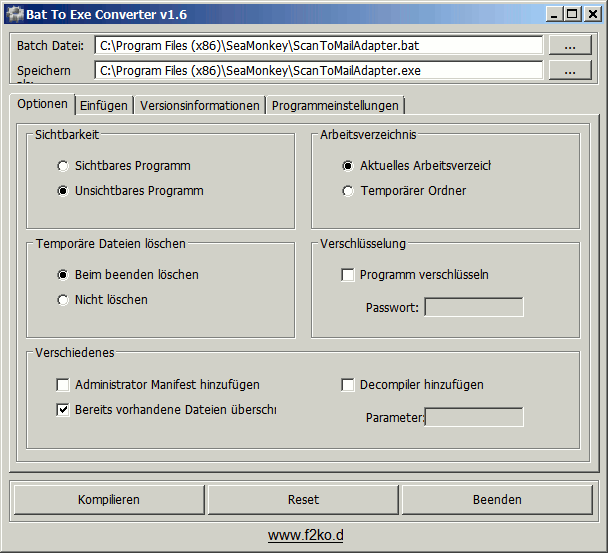Select Beim beenden löschen option

(64, 275)
